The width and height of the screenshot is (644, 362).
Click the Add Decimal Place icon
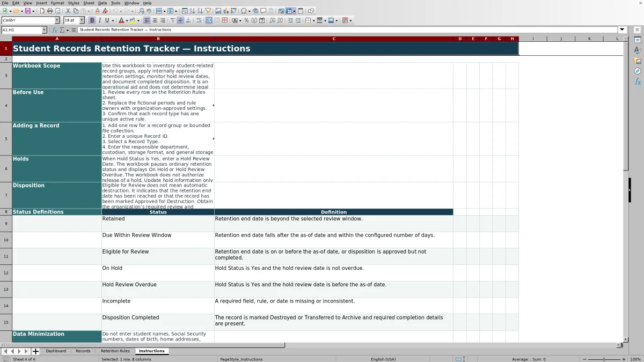click(273, 20)
